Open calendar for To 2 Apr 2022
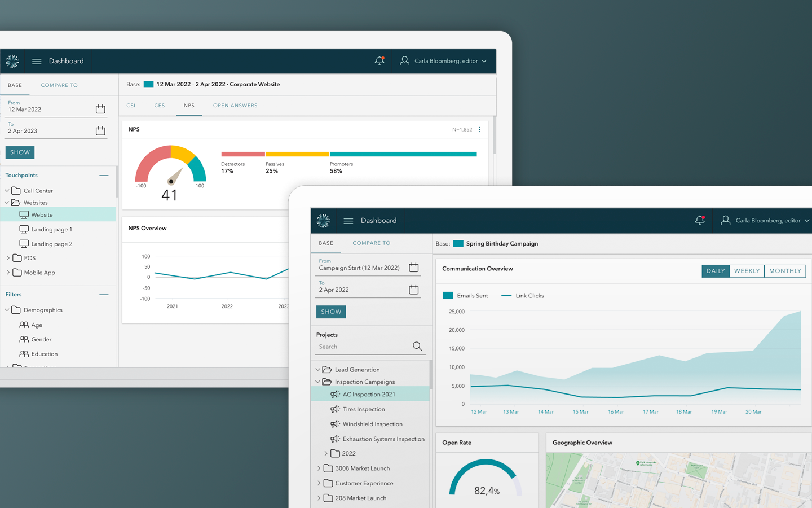Screen dimensions: 812x508 [x=413, y=290]
